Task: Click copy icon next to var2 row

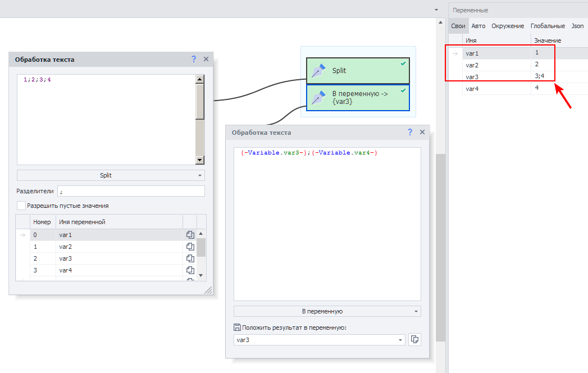Action: pyautogui.click(x=190, y=247)
